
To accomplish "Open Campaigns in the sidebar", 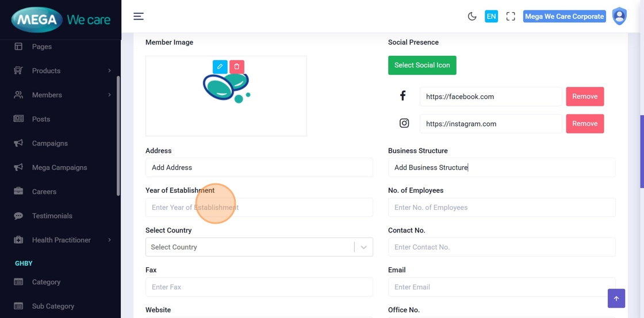I will point(50,143).
